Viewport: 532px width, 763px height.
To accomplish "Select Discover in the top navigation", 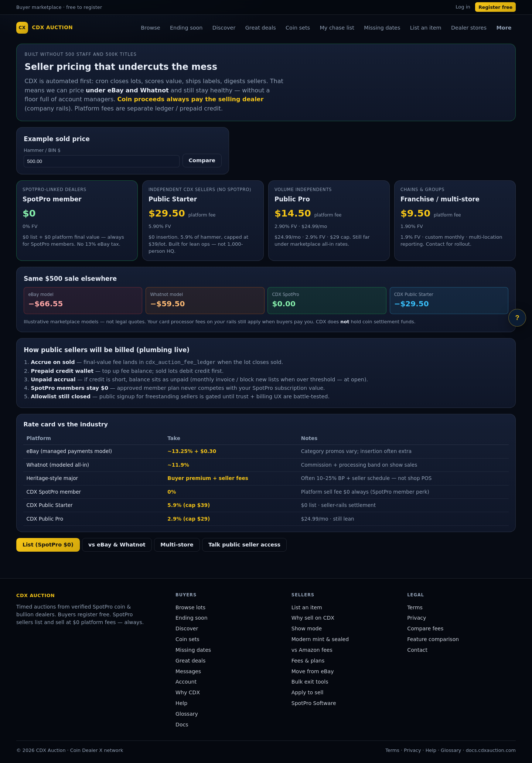I will [x=224, y=28].
